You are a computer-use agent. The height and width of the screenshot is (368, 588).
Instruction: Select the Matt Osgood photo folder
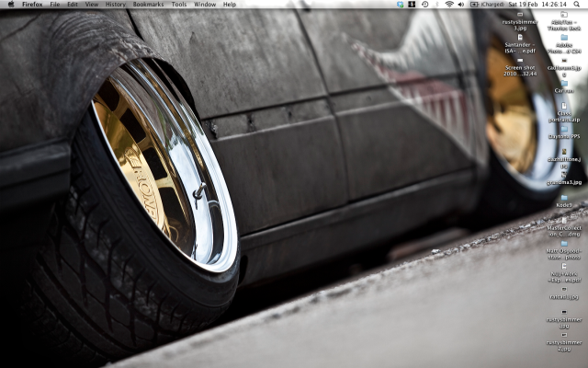pos(564,250)
